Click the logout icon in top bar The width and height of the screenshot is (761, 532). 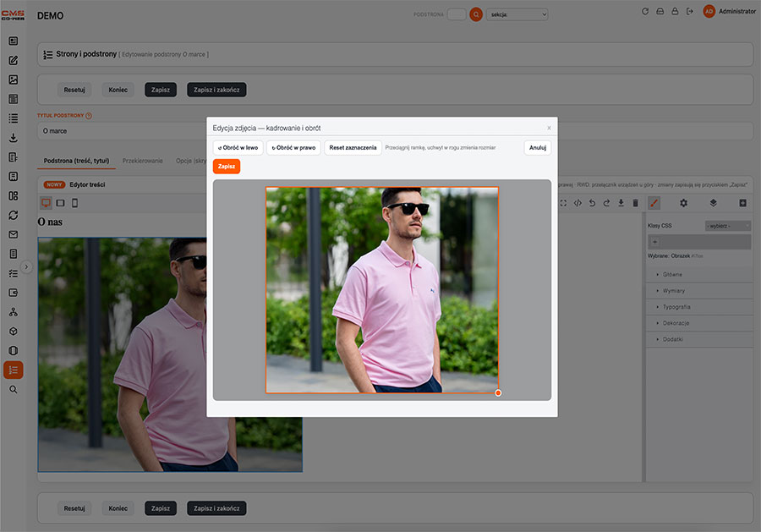point(690,11)
